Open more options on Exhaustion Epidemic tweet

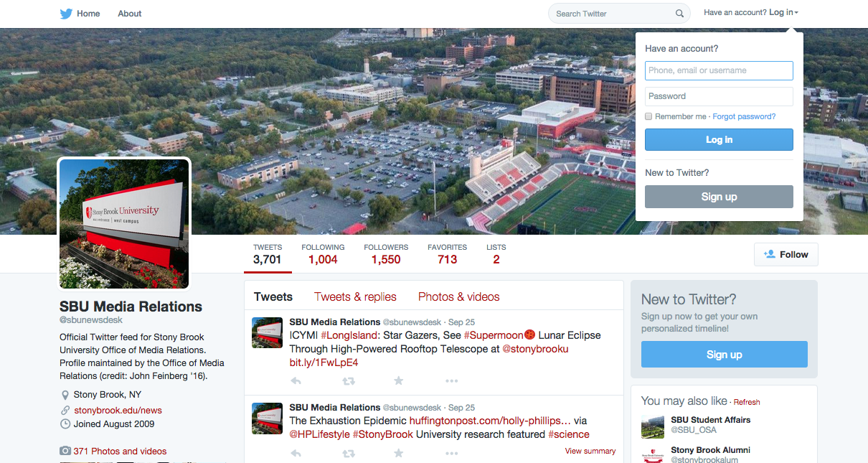click(451, 454)
